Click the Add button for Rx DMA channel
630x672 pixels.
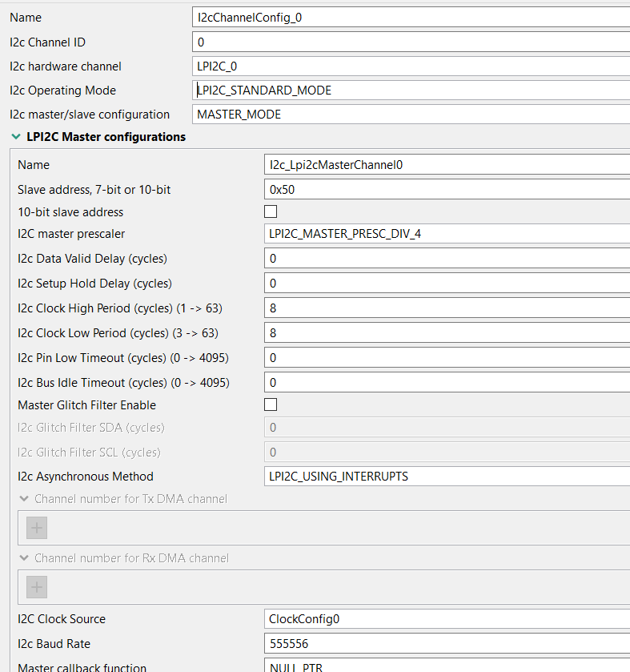(35, 586)
